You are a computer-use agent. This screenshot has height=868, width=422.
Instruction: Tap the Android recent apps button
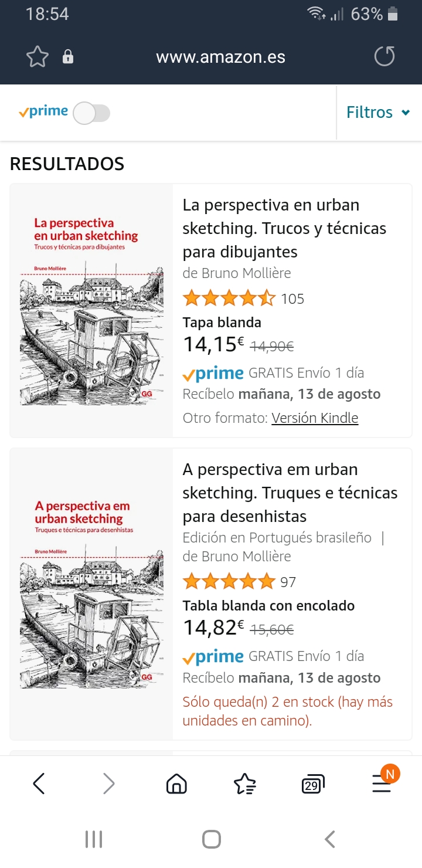click(94, 839)
